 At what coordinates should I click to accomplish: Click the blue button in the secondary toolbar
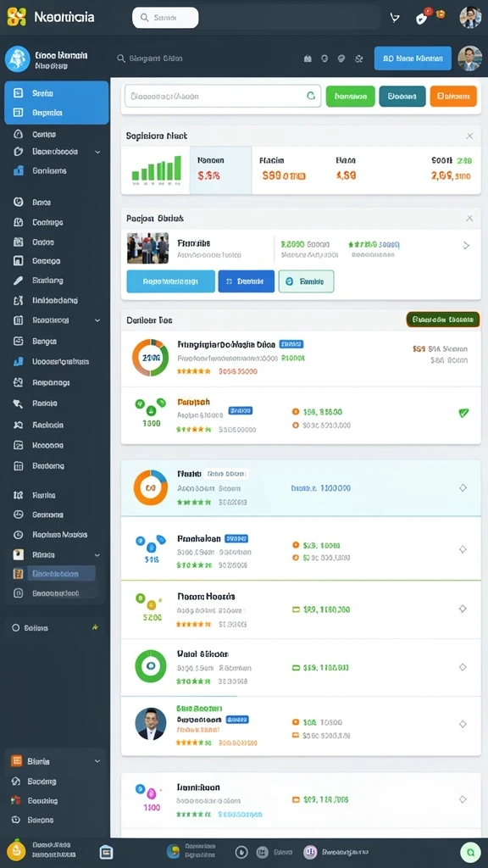tap(413, 58)
